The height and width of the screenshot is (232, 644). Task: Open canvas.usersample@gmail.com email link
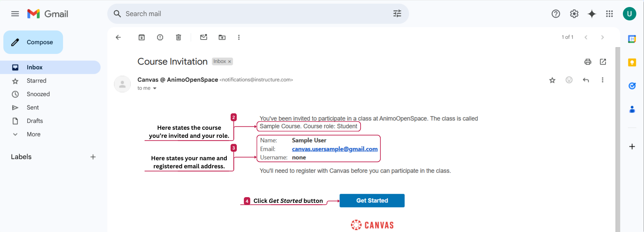(x=334, y=149)
